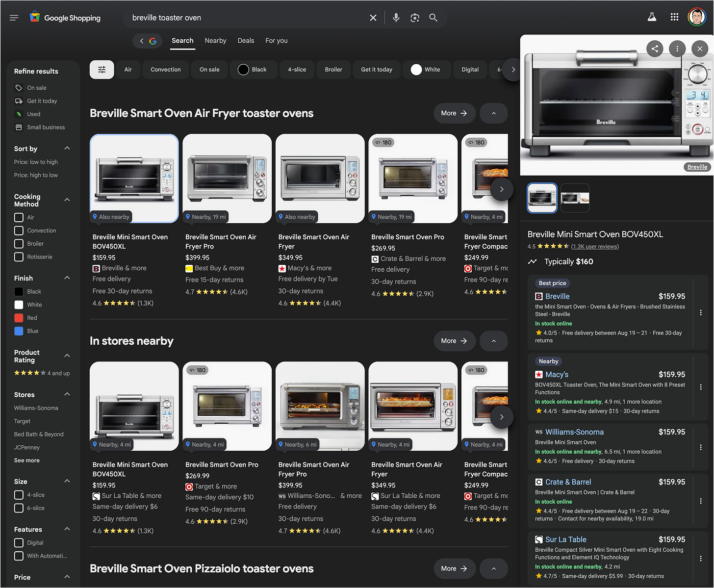Search by image with camera lens icon
The height and width of the screenshot is (588, 714).
415,18
